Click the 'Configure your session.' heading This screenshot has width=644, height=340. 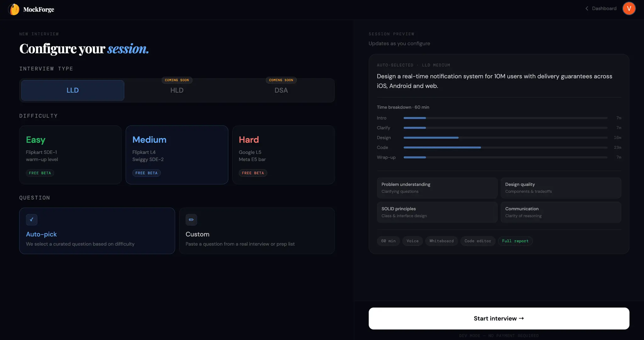pos(84,49)
